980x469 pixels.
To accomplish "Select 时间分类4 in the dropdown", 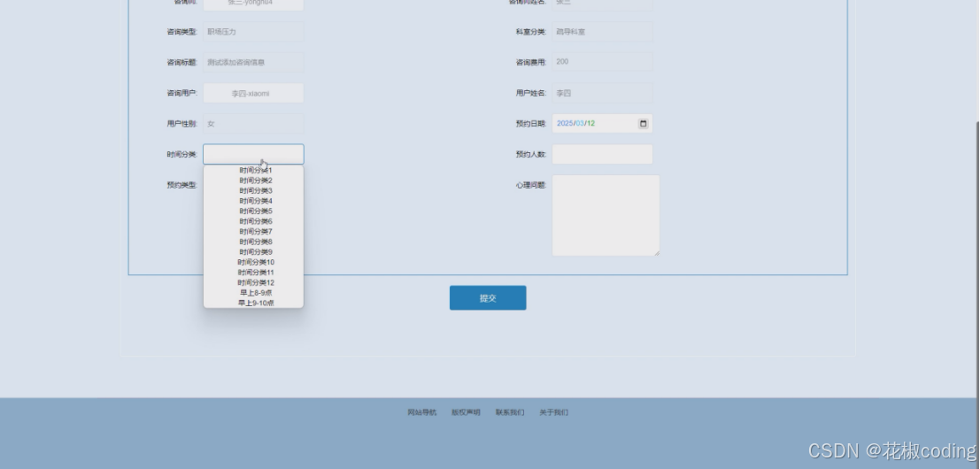I will point(256,201).
